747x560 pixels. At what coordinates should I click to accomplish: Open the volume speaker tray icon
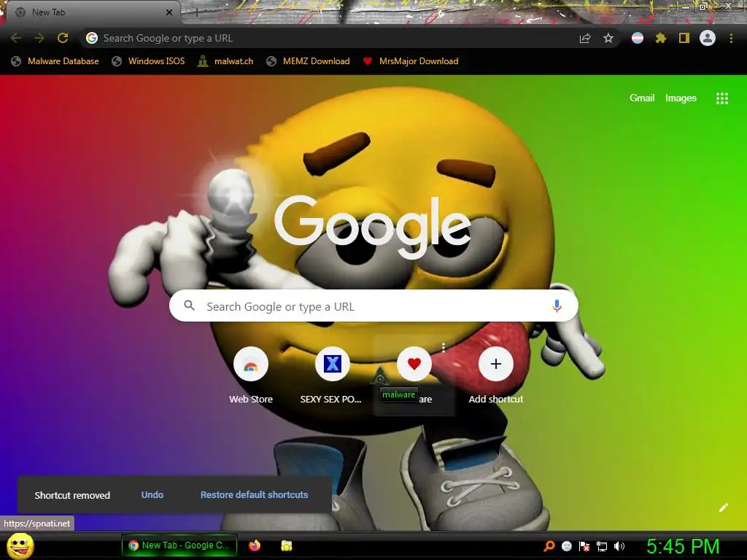click(x=619, y=546)
